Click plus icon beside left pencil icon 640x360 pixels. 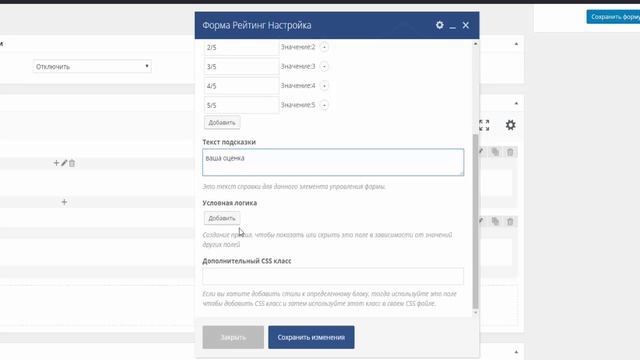pos(56,163)
